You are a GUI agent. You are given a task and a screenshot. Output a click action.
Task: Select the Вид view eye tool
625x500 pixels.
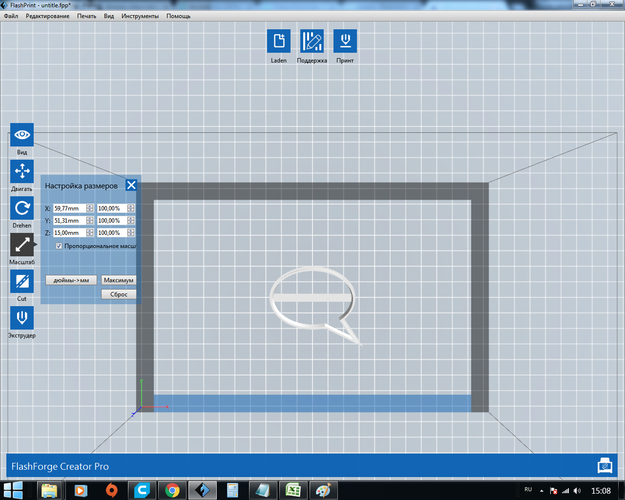tap(22, 135)
